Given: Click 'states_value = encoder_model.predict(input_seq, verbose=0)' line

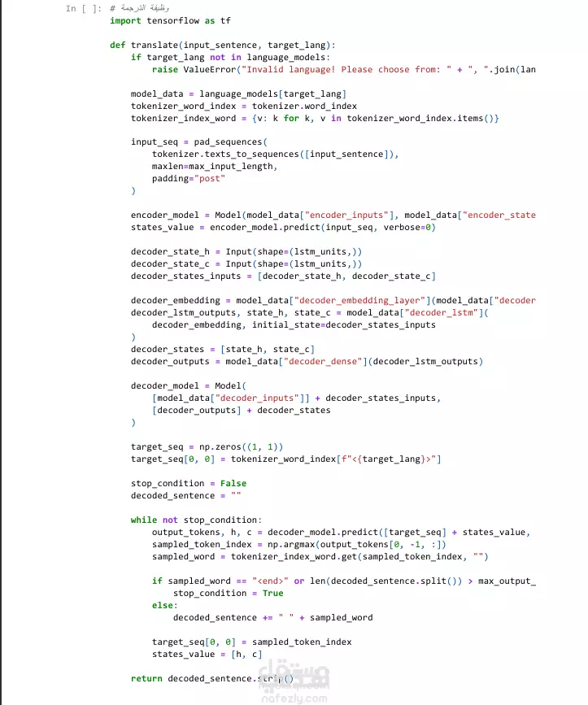Looking at the screenshot, I should pyautogui.click(x=283, y=227).
